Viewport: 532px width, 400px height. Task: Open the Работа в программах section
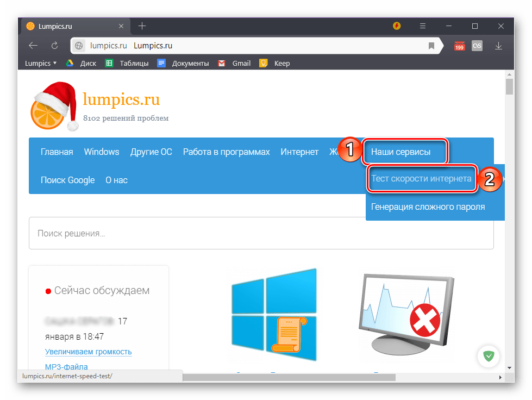coord(226,152)
